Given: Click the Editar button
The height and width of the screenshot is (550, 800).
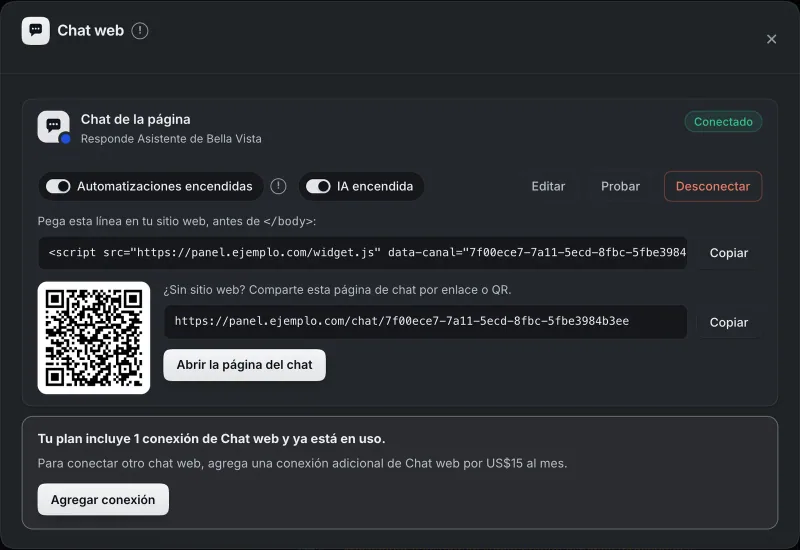Looking at the screenshot, I should [x=548, y=186].
